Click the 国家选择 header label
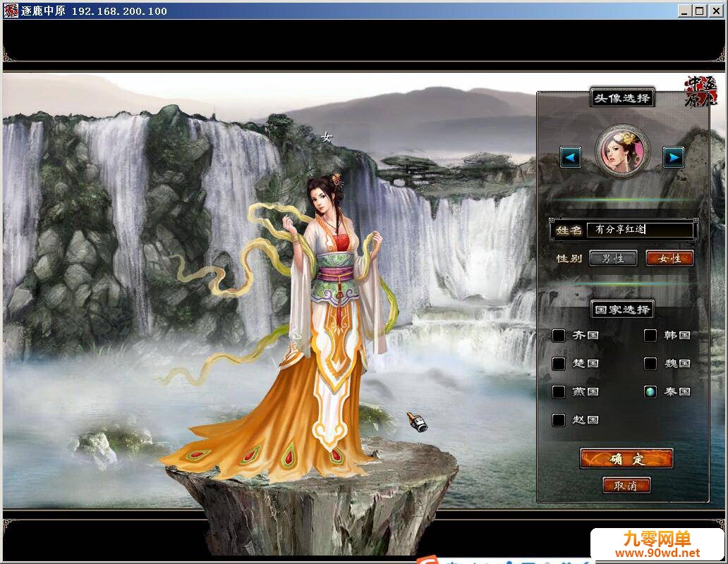 622,309
